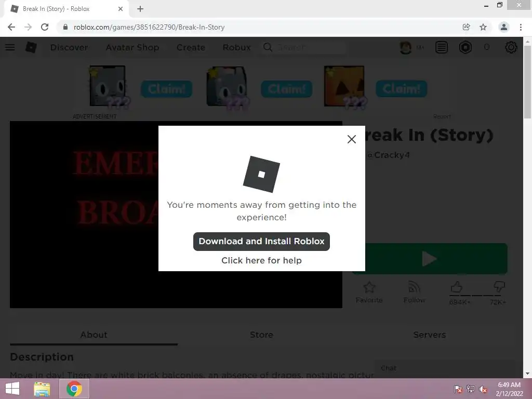Click the pumpkin pet ad thumbnail

(x=344, y=87)
